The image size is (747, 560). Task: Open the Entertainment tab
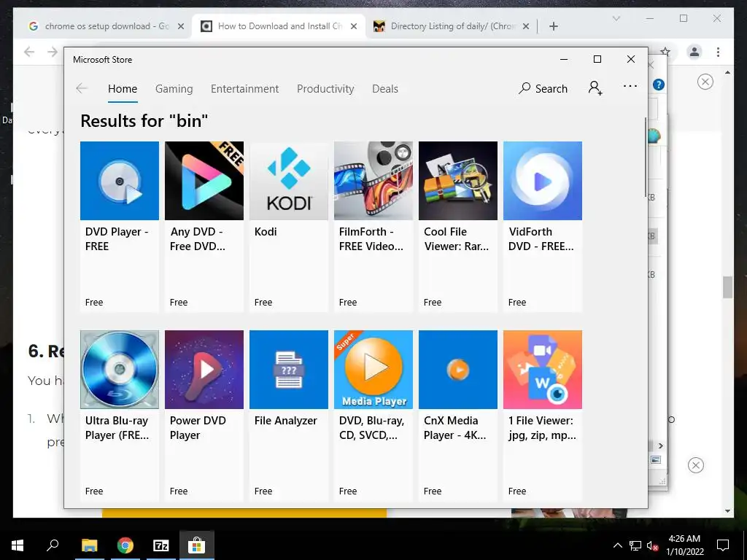pos(245,89)
